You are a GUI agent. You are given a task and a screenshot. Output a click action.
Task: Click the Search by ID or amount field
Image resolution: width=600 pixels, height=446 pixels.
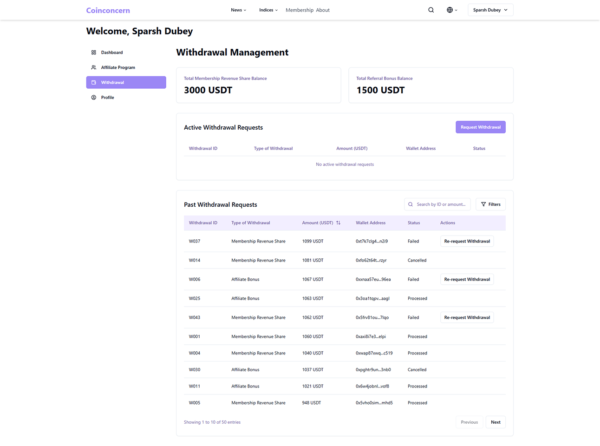click(x=440, y=204)
